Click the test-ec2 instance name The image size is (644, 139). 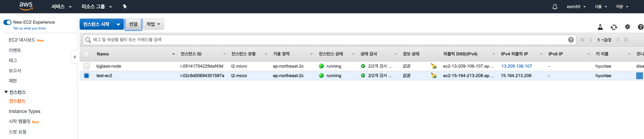(x=104, y=75)
